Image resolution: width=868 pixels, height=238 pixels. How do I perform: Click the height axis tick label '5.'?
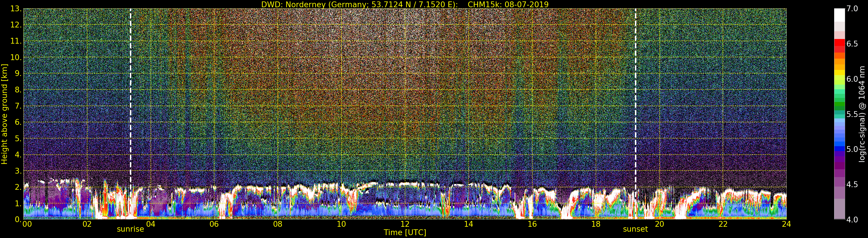click(18, 138)
